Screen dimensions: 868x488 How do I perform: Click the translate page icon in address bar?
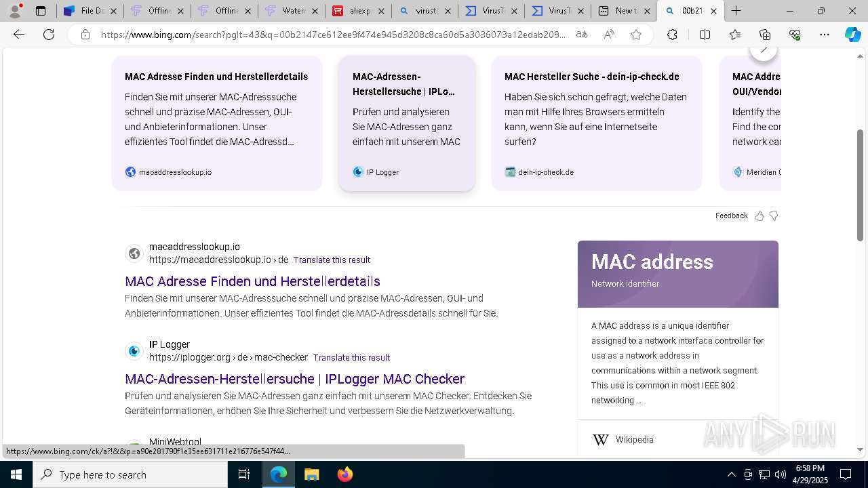(582, 35)
